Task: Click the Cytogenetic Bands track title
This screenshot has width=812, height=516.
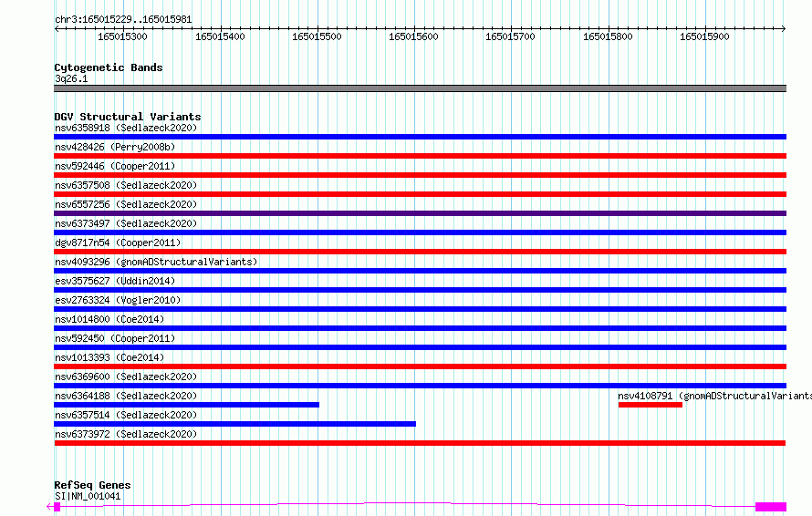Action: (109, 67)
